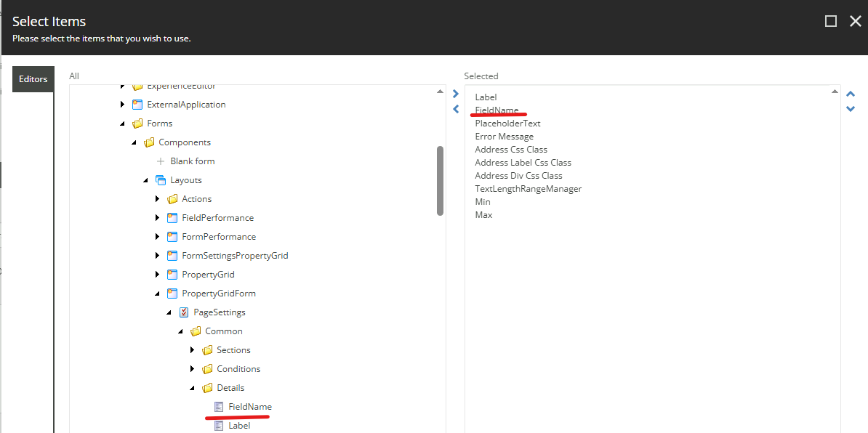Select the Label item under Details

click(x=239, y=425)
